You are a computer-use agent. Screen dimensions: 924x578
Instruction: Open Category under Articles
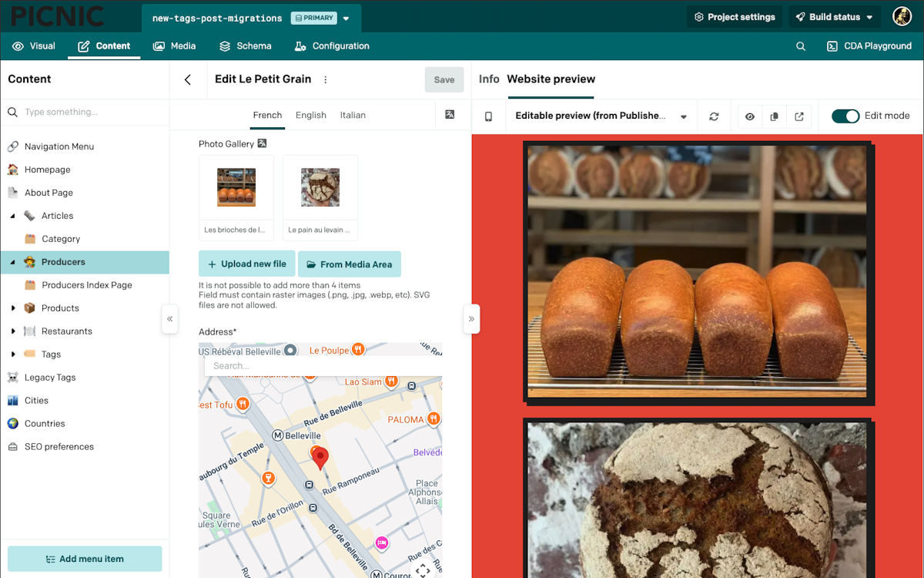(x=61, y=239)
